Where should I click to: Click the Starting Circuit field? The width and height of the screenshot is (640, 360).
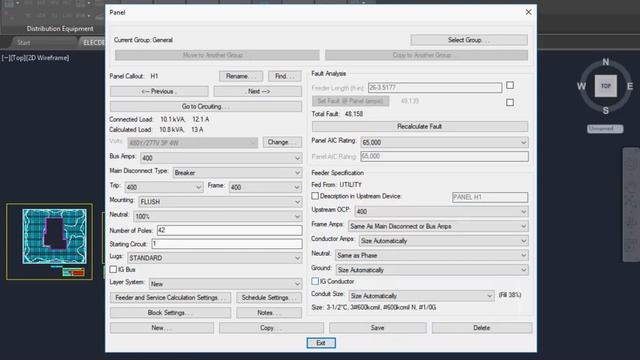click(x=227, y=244)
